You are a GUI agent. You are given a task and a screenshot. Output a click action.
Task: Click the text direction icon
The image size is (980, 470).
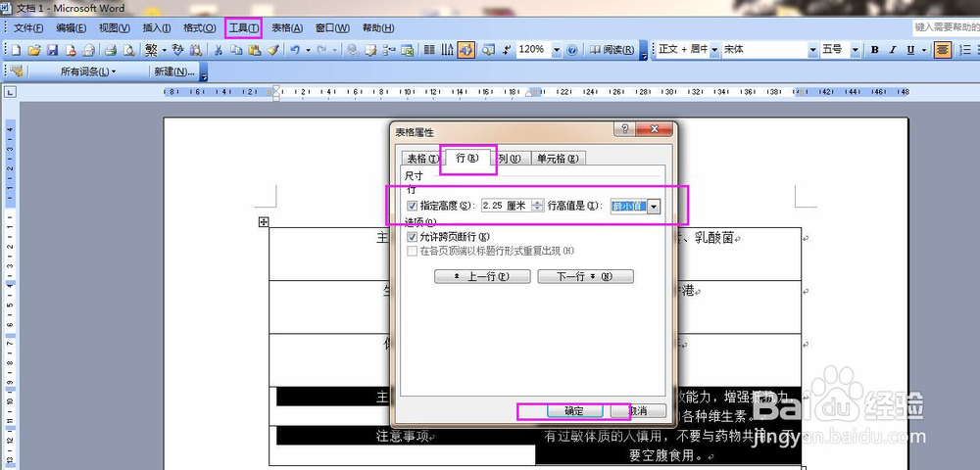click(447, 50)
